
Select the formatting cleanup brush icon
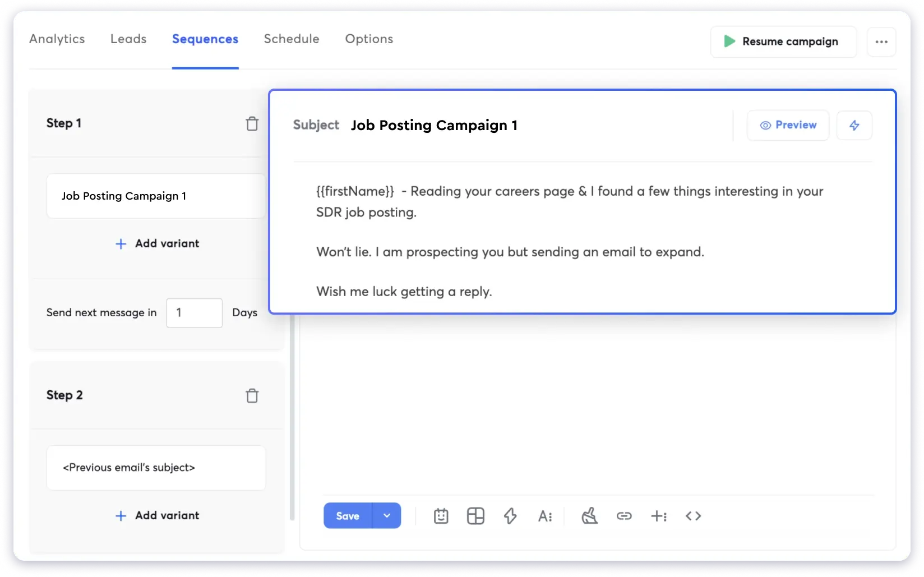(589, 516)
